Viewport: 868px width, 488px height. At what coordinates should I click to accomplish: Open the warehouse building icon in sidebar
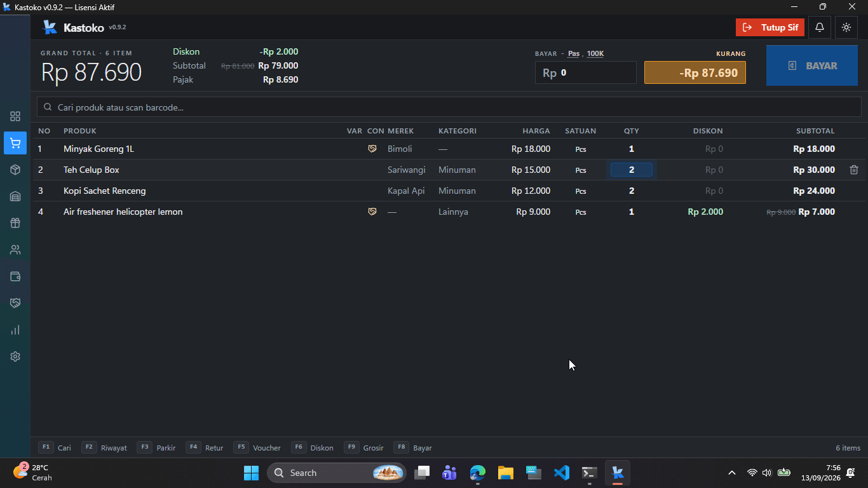coord(15,196)
